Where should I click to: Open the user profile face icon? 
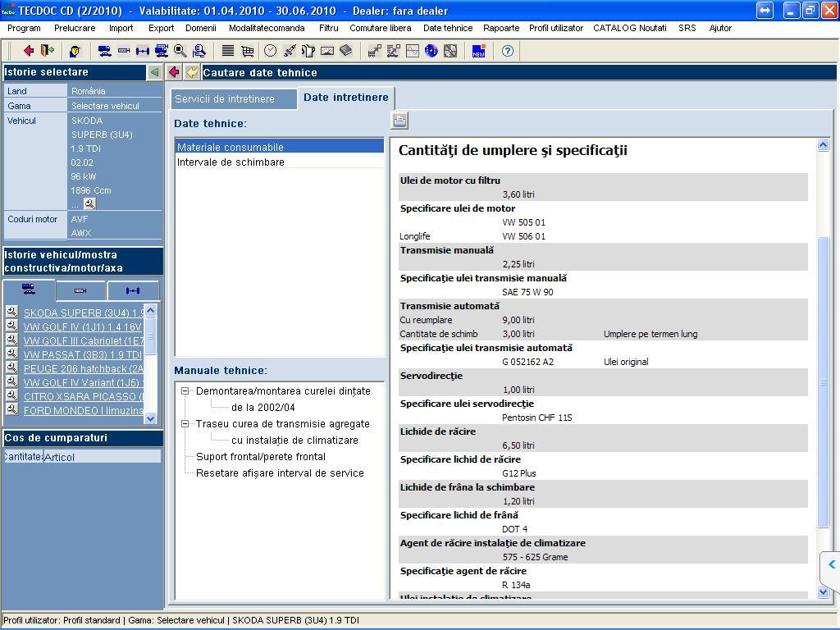coord(75,51)
